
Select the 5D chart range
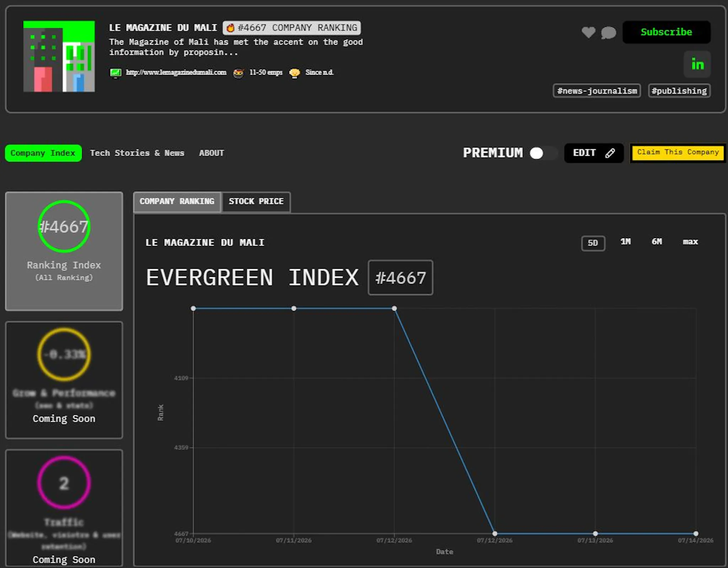[x=593, y=243]
